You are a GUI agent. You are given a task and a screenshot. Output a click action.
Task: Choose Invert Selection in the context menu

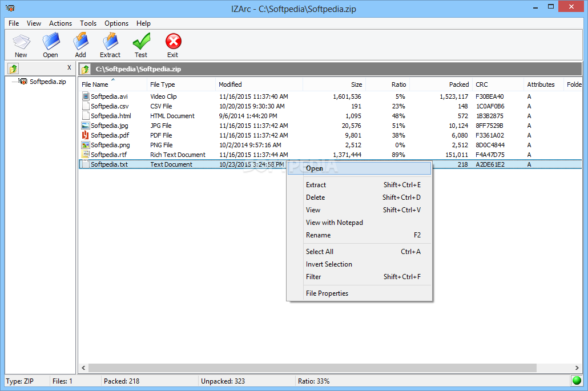[x=359, y=264]
